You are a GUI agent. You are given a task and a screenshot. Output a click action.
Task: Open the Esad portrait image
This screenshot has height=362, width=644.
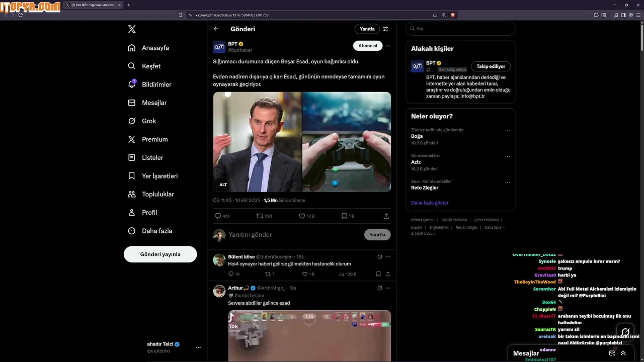[x=257, y=142]
